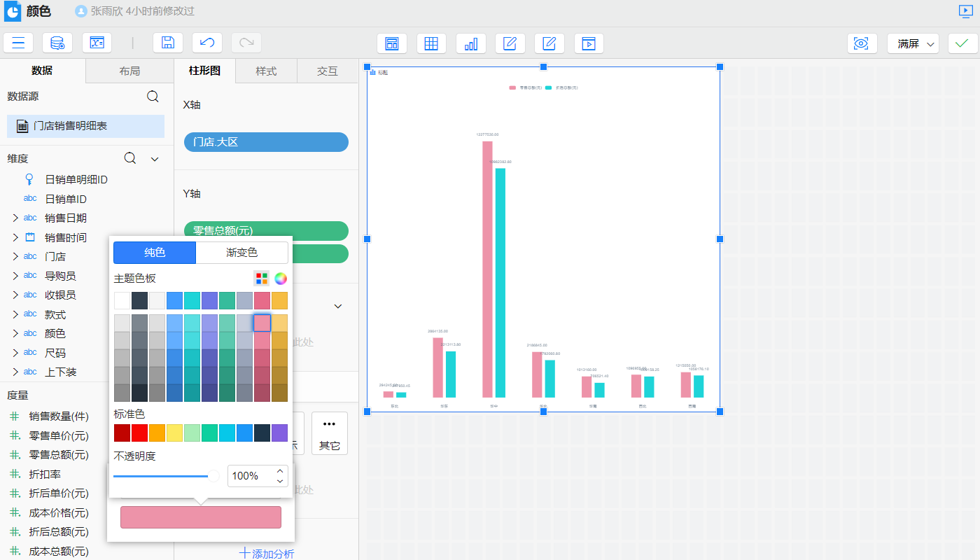Image resolution: width=980 pixels, height=560 pixels.
Task: Open the 样式 tab
Action: [266, 71]
